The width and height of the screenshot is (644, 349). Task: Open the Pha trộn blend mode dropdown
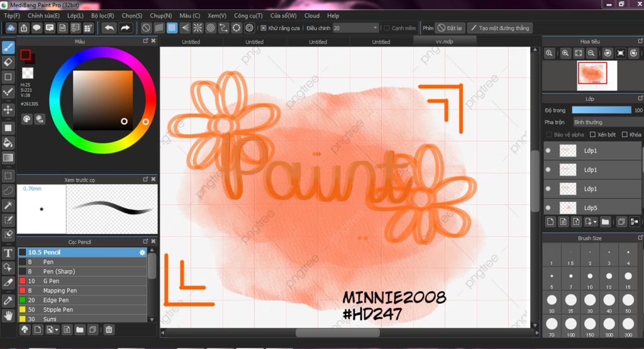pyautogui.click(x=608, y=123)
